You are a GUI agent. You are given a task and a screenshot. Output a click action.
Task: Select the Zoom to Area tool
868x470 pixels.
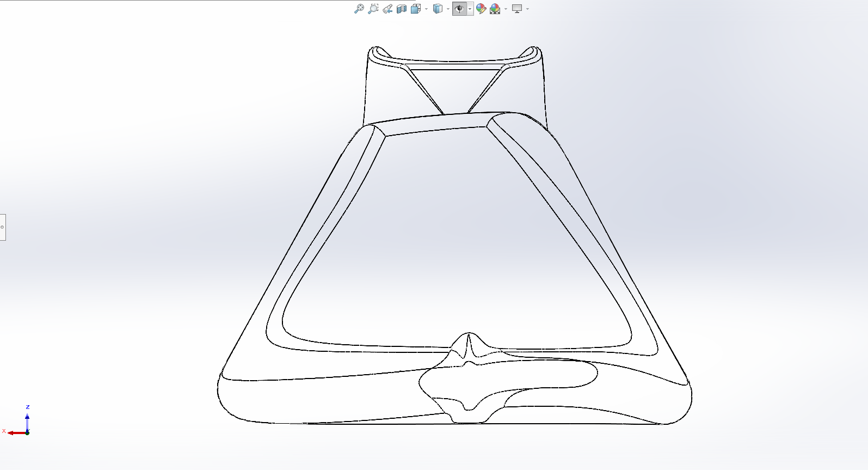click(373, 9)
